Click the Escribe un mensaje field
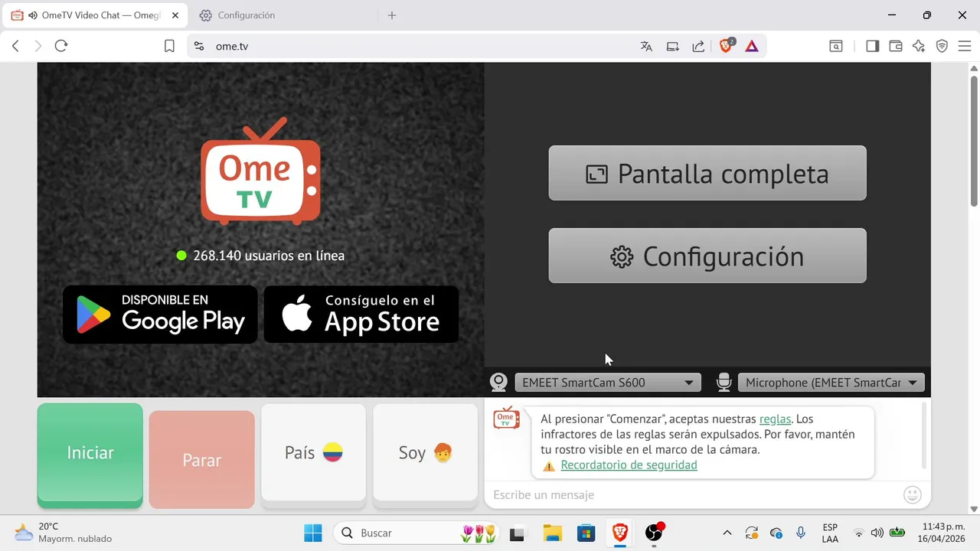 [x=693, y=495]
